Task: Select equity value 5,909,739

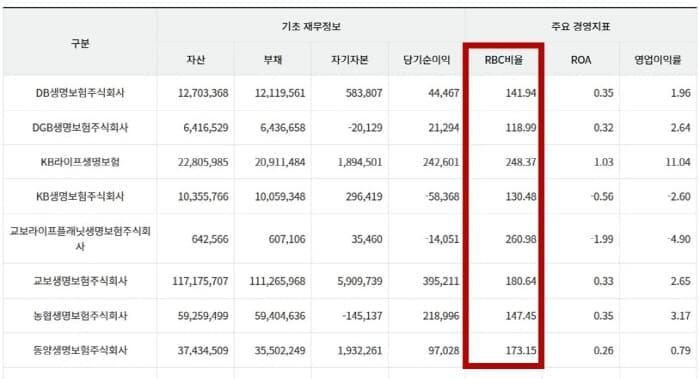Action: click(x=360, y=281)
